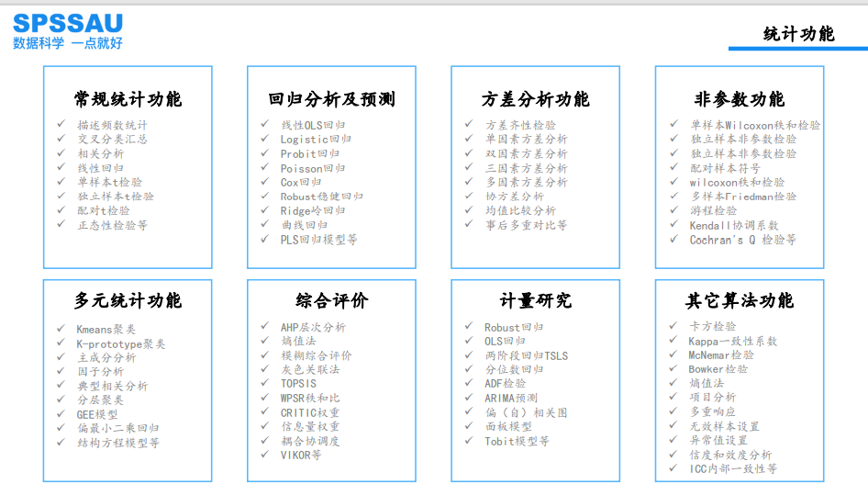Click PLS回归模型等

[x=319, y=240]
